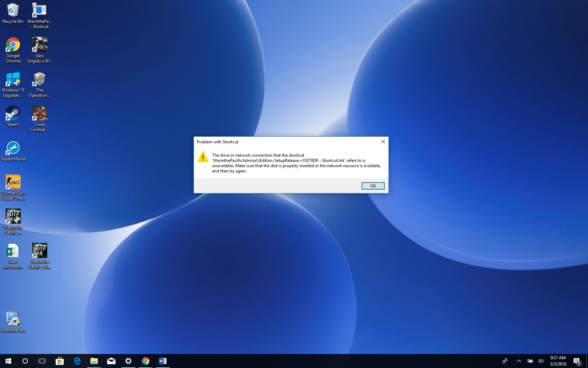Open the People icon in system tray
The image size is (588, 368).
(505, 361)
